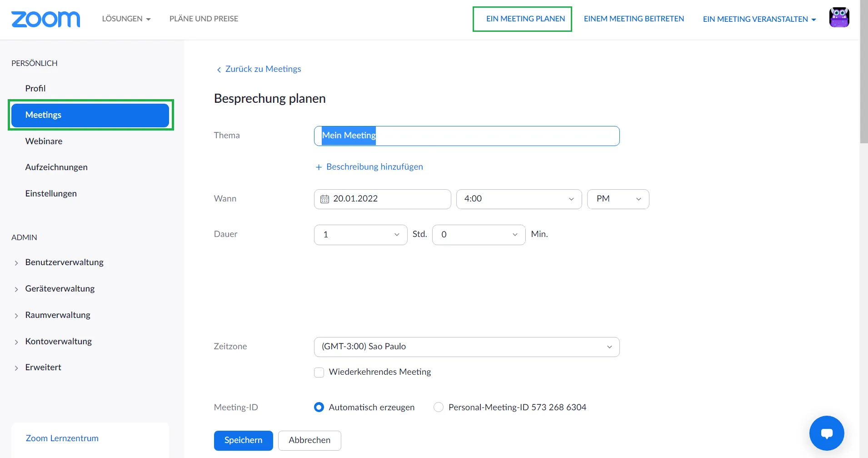
Task: Open the chat support bubble
Action: pyautogui.click(x=827, y=433)
